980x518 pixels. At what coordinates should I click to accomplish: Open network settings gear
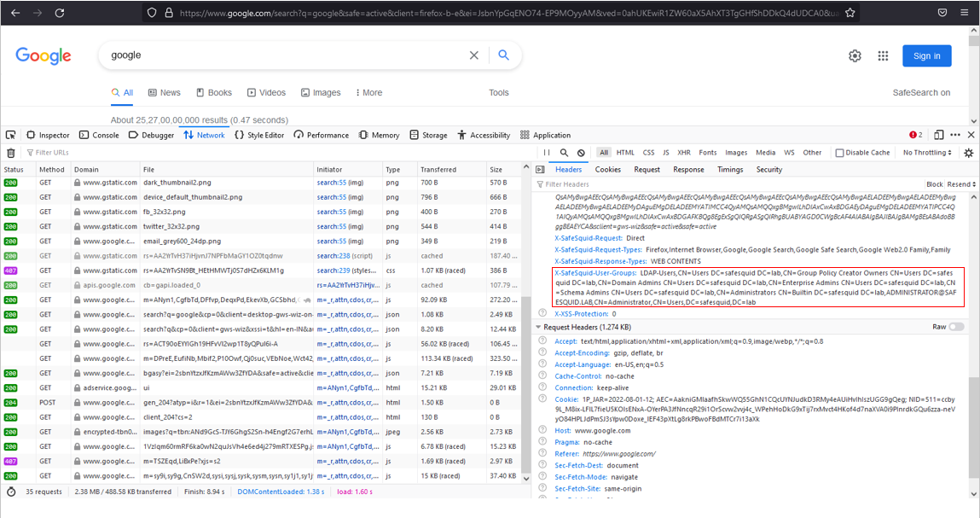[969, 153]
